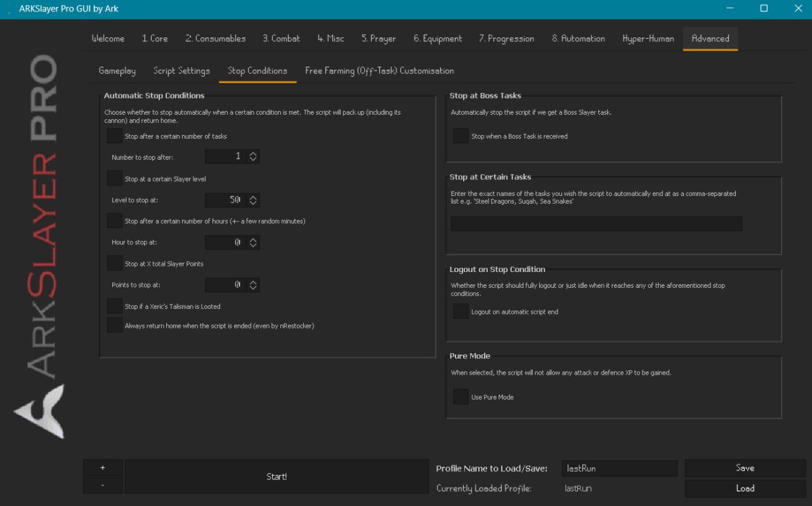Select the Hyper-Human tab
Viewport: 812px width, 506px height.
(x=648, y=39)
